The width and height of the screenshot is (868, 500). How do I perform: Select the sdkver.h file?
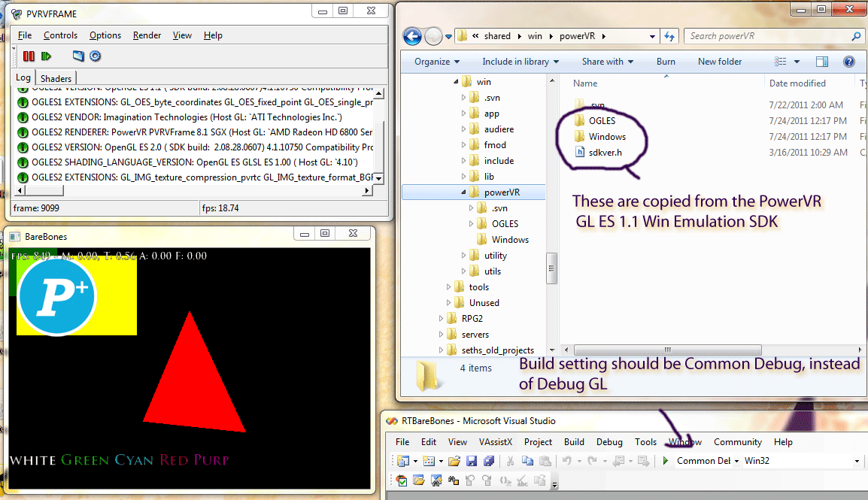(x=606, y=153)
